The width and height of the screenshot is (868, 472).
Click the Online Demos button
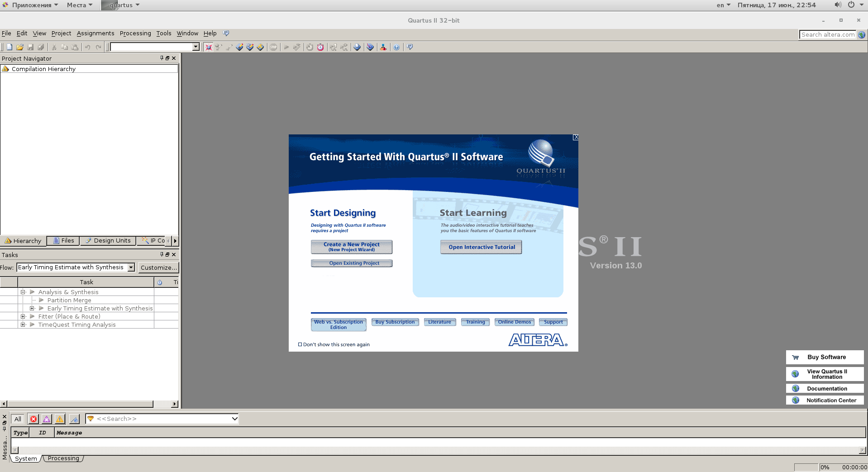point(515,322)
